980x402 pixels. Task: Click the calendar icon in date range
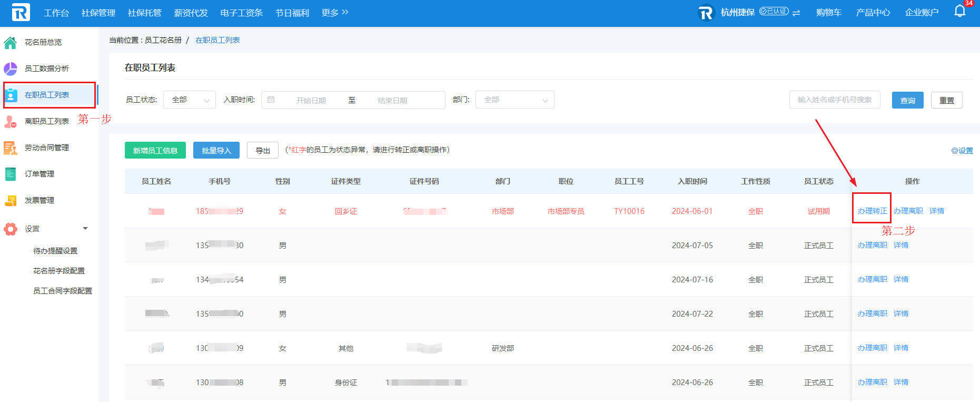click(271, 100)
